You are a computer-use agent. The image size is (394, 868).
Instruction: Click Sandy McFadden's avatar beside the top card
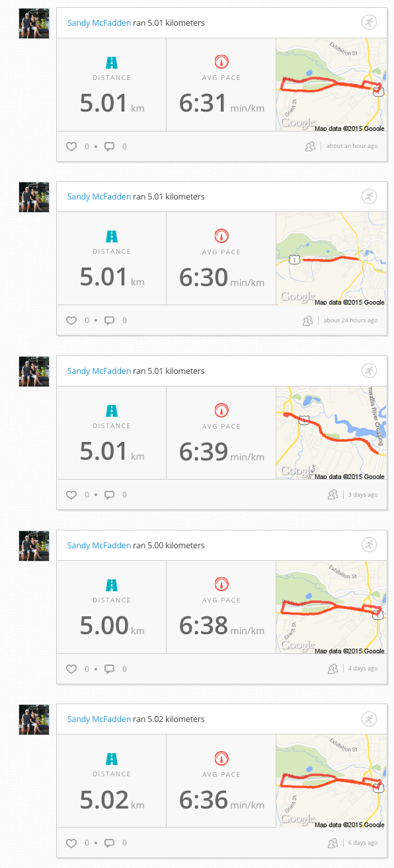[x=34, y=23]
